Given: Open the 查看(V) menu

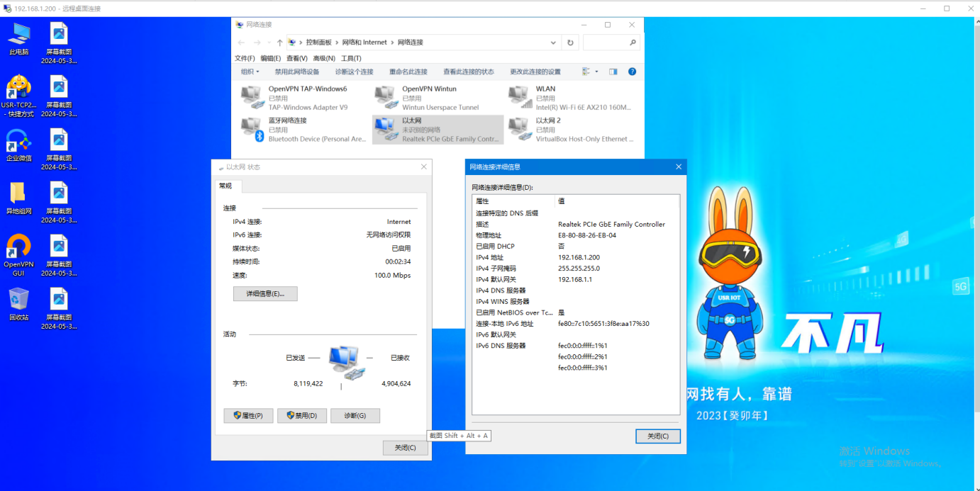Looking at the screenshot, I should (297, 58).
